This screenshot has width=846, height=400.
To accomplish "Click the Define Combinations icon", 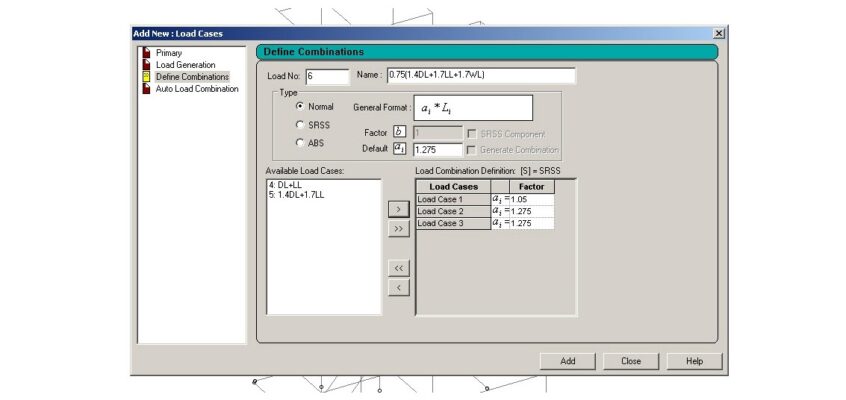I will pyautogui.click(x=146, y=77).
